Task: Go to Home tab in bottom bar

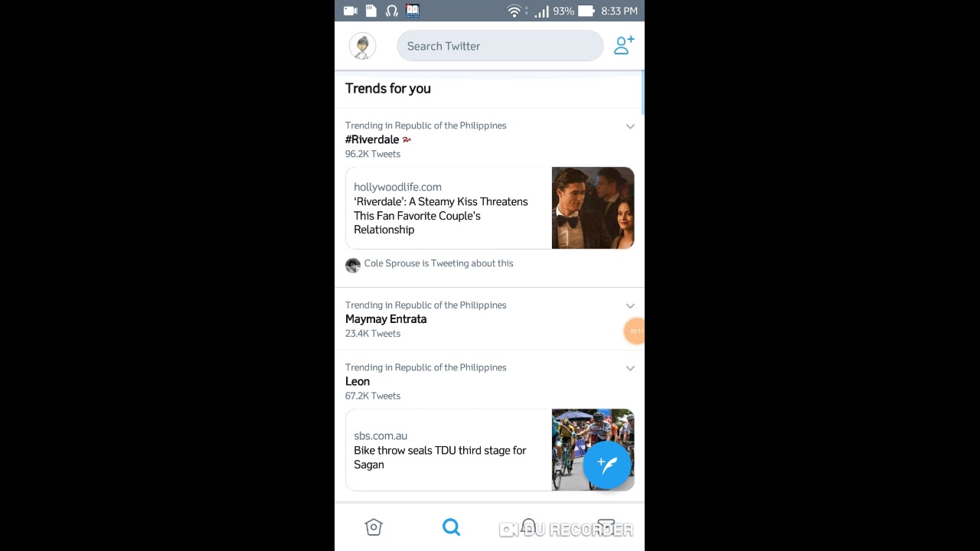Action: 374,527
